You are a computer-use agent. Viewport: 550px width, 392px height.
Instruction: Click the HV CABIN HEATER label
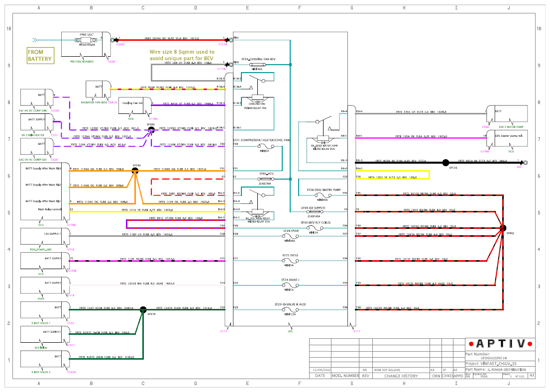click(x=33, y=135)
